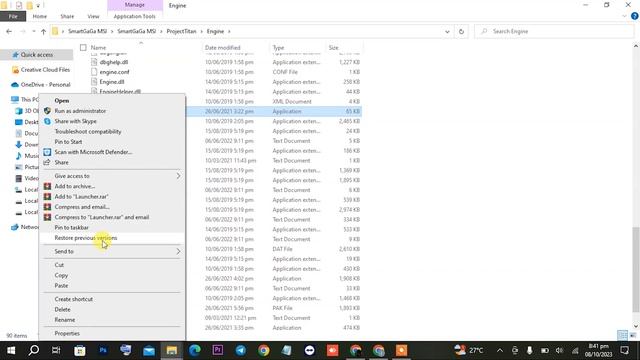
Task: Click the Microsoft Defender scan icon
Action: click(47, 152)
